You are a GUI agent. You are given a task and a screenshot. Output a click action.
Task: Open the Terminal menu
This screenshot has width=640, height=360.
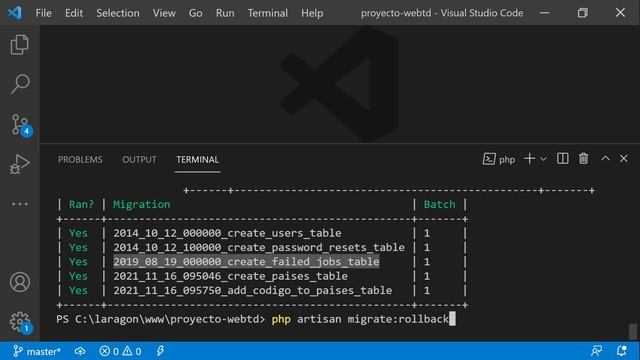pos(267,13)
